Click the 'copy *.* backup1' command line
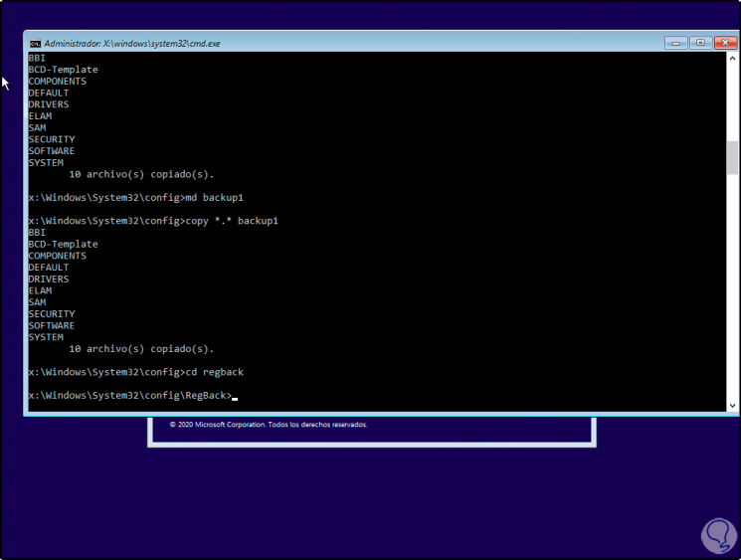The width and height of the screenshot is (741, 560). [153, 221]
